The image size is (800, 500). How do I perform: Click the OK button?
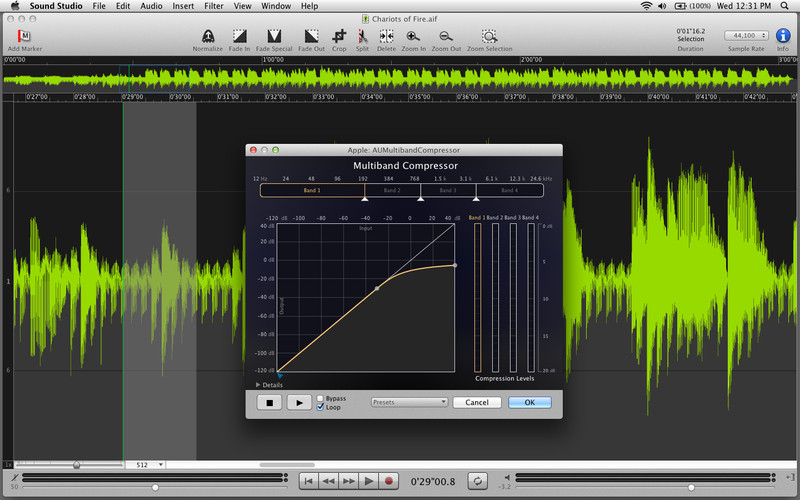[x=529, y=402]
